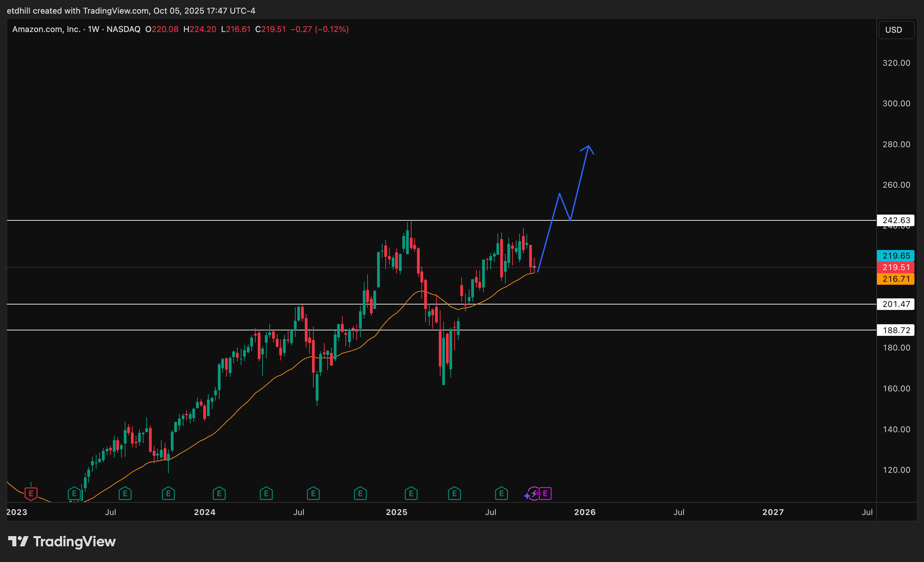Viewport: 924px width, 562px height.
Task: Open the USD currency selector
Action: tap(896, 30)
